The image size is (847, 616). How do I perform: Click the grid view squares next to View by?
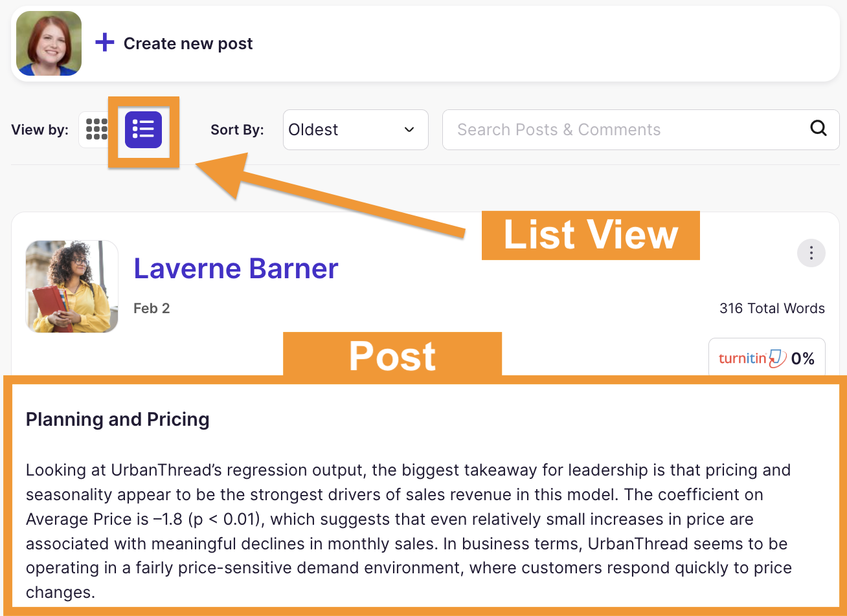pos(96,129)
